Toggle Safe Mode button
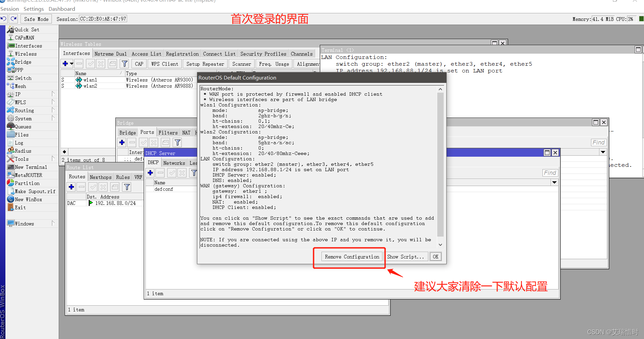The image size is (644, 339). tap(36, 19)
